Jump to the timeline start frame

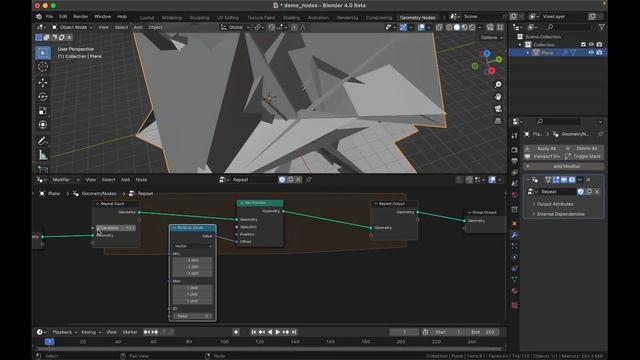pyautogui.click(x=253, y=332)
